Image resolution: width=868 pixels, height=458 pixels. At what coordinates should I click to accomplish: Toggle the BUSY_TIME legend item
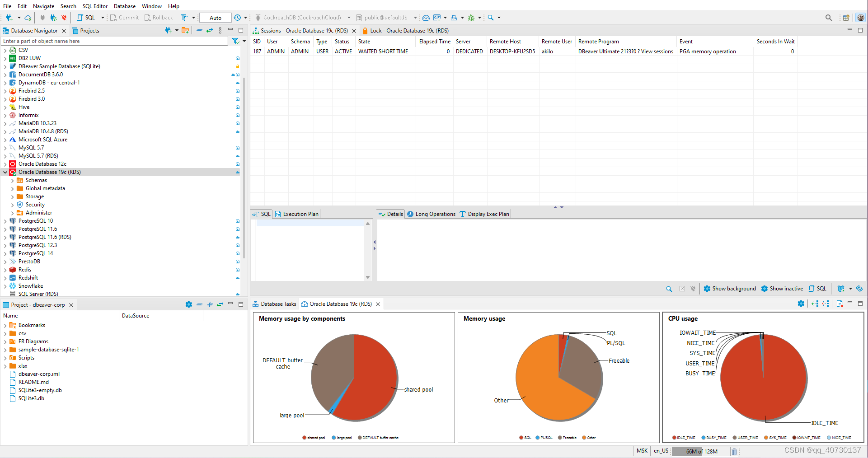point(714,438)
